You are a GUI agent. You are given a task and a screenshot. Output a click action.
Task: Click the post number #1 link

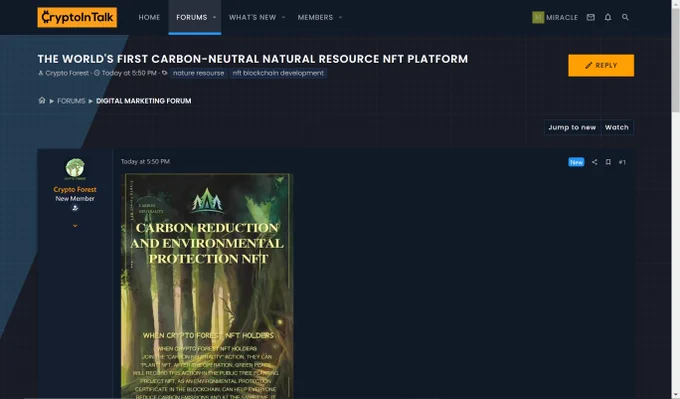click(622, 162)
